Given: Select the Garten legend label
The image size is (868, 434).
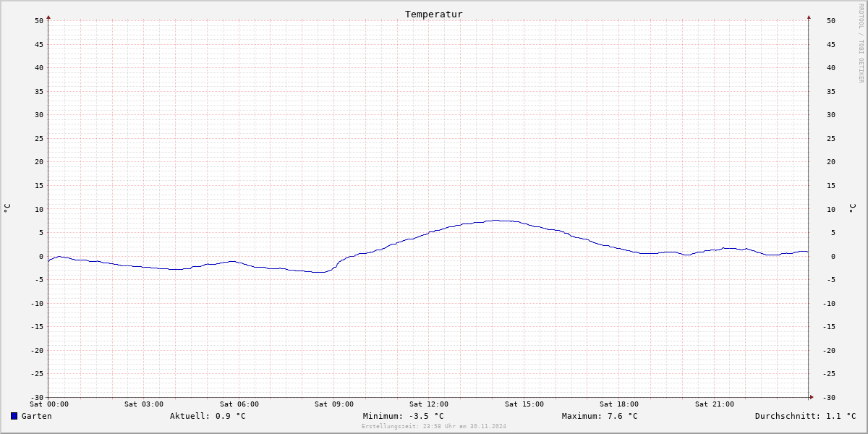Looking at the screenshot, I should pyautogui.click(x=37, y=416).
